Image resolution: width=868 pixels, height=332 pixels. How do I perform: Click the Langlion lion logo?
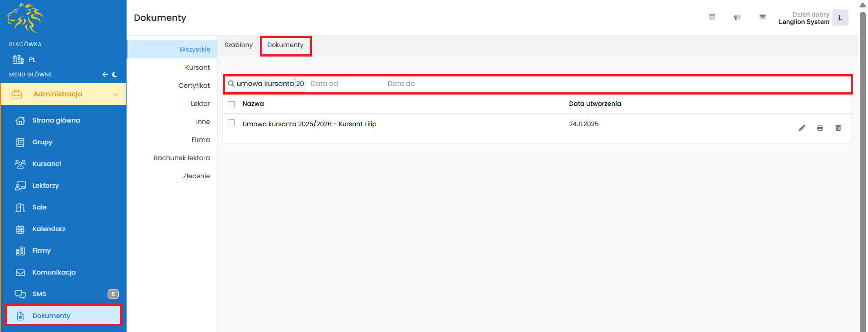tap(25, 18)
